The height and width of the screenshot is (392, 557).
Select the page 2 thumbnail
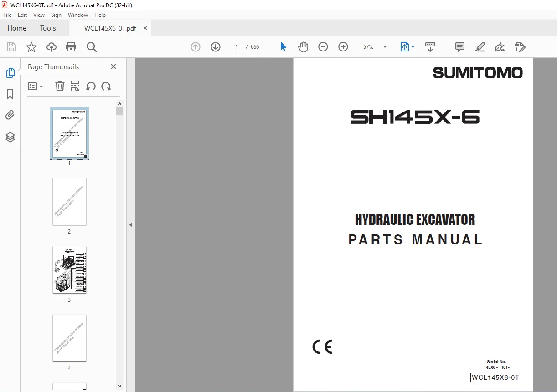click(69, 201)
